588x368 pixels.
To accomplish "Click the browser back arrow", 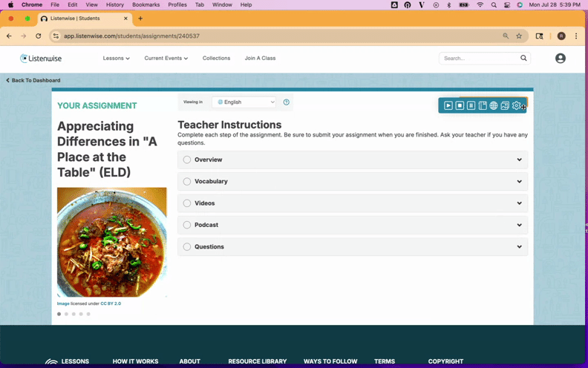I will [9, 36].
